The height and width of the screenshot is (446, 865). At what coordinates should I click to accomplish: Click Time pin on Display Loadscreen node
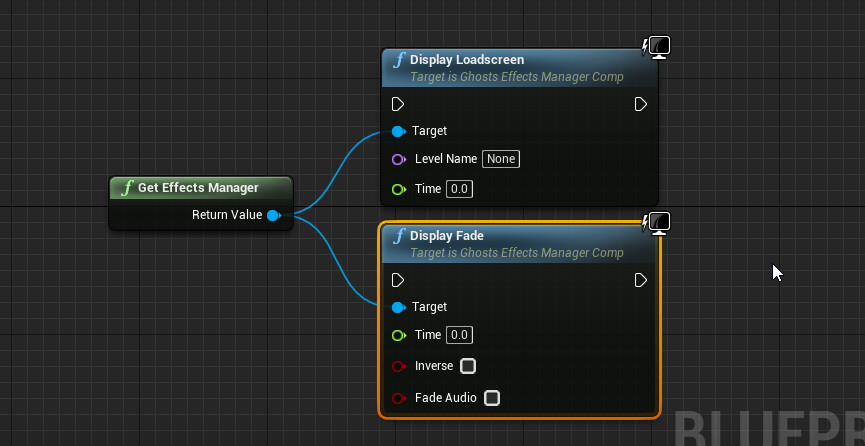tap(398, 189)
